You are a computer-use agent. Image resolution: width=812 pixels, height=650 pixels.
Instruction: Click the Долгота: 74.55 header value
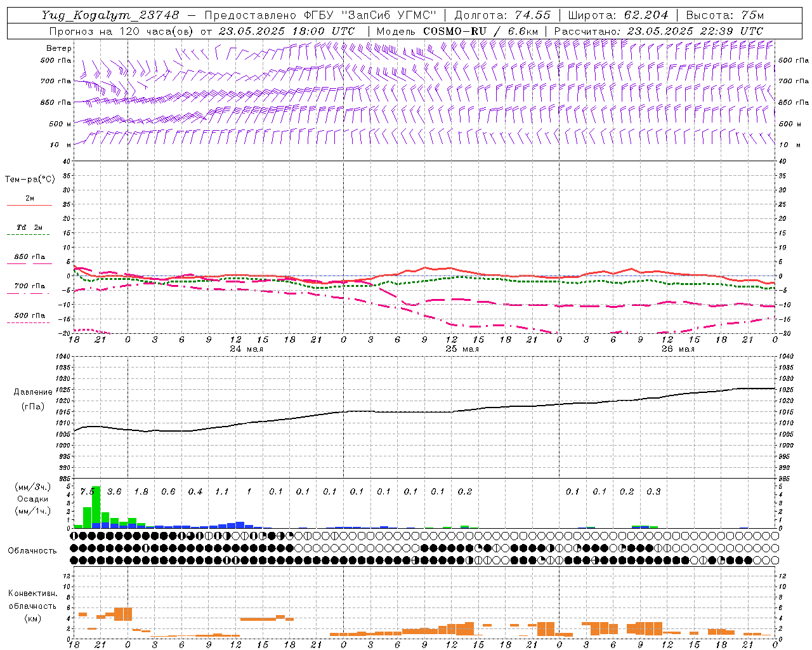tap(502, 15)
